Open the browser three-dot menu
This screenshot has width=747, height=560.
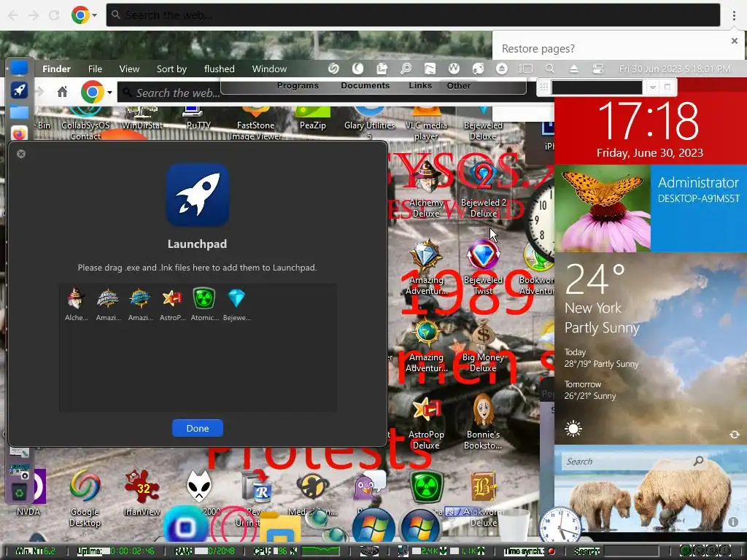pyautogui.click(x=734, y=15)
